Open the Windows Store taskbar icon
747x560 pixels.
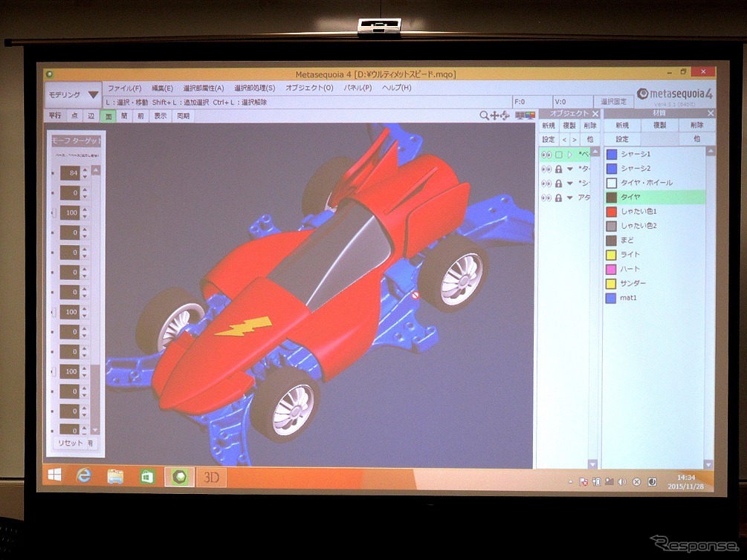pyautogui.click(x=147, y=476)
